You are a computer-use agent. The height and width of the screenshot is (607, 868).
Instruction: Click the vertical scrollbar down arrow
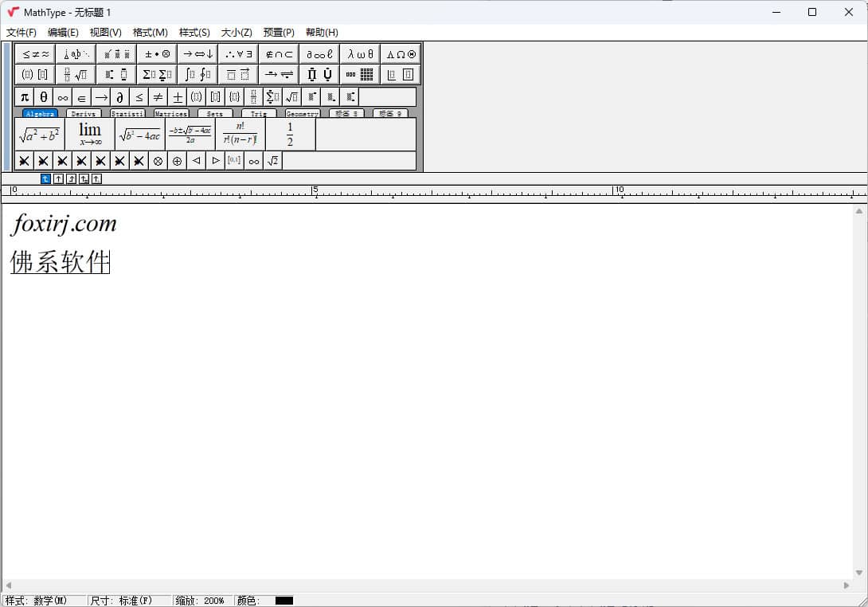(859, 573)
